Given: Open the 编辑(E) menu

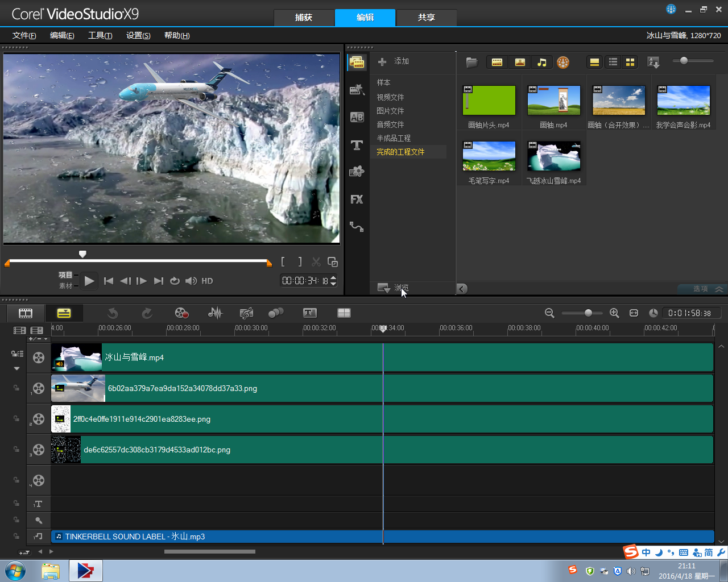Looking at the screenshot, I should pos(62,35).
